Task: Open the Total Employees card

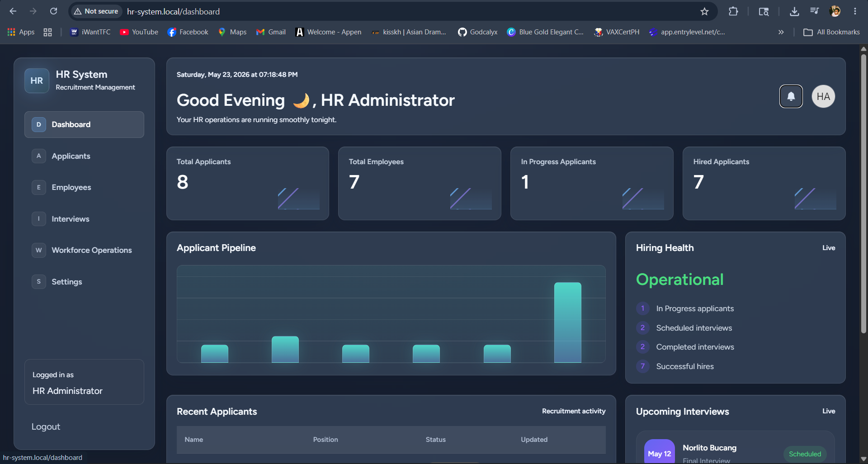Action: [420, 183]
